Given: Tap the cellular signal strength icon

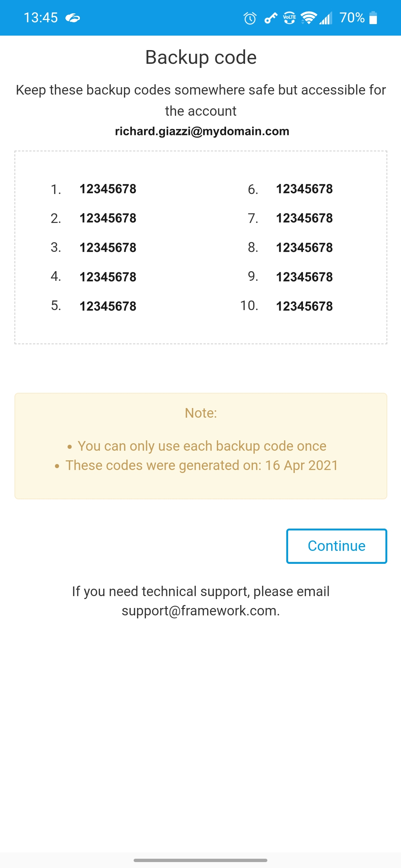Looking at the screenshot, I should click(x=326, y=18).
